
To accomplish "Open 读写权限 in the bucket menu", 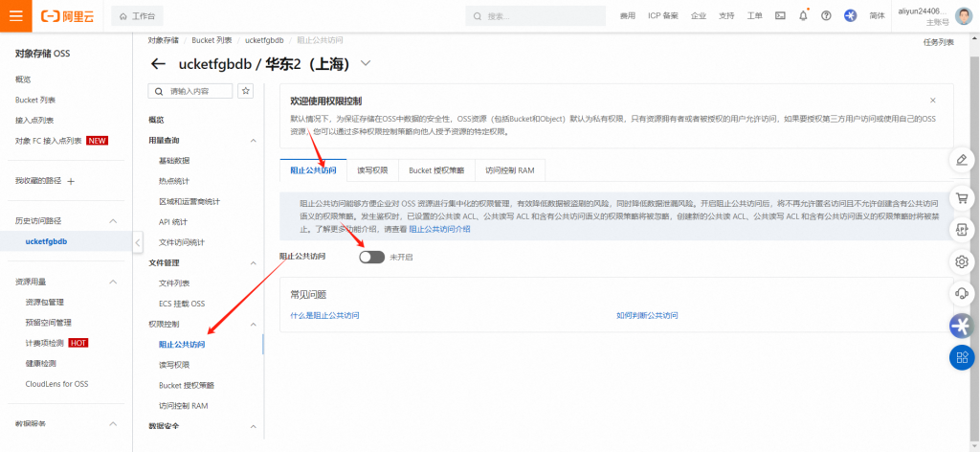I will coord(174,365).
